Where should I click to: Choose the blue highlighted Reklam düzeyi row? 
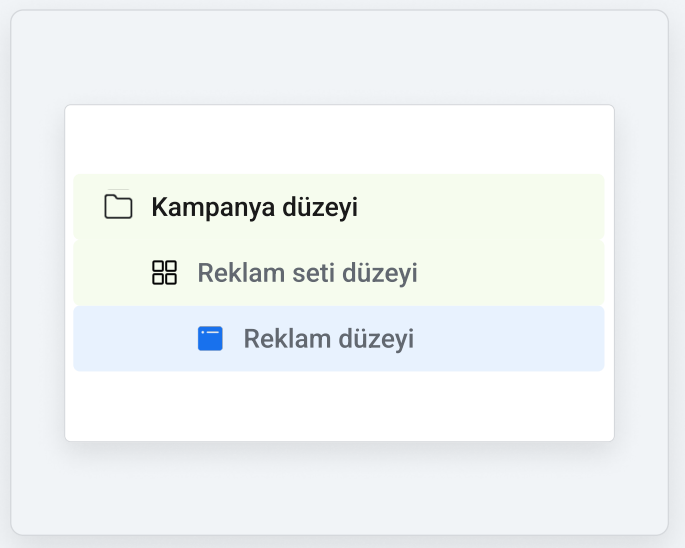click(339, 339)
